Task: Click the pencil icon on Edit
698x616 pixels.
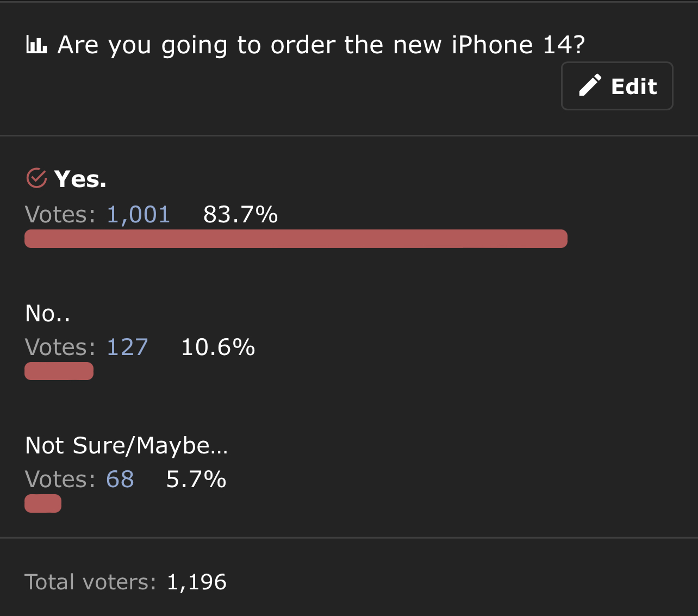Action: pyautogui.click(x=590, y=86)
